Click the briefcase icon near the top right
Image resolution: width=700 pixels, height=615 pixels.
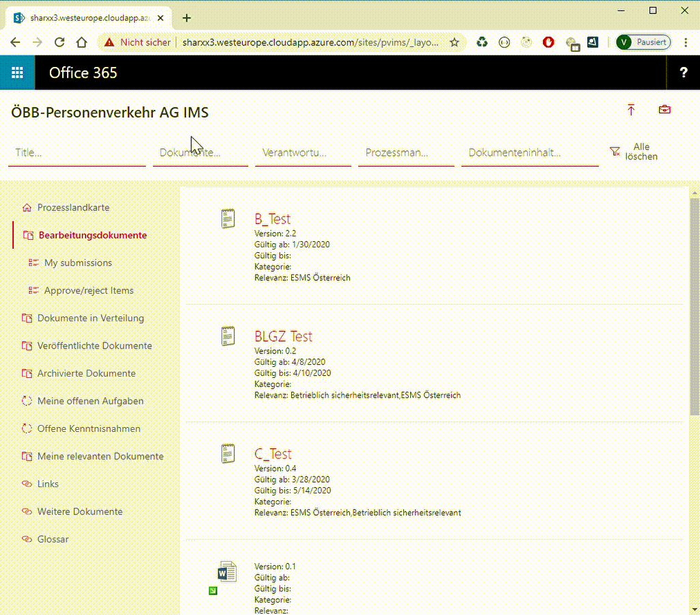coord(664,109)
